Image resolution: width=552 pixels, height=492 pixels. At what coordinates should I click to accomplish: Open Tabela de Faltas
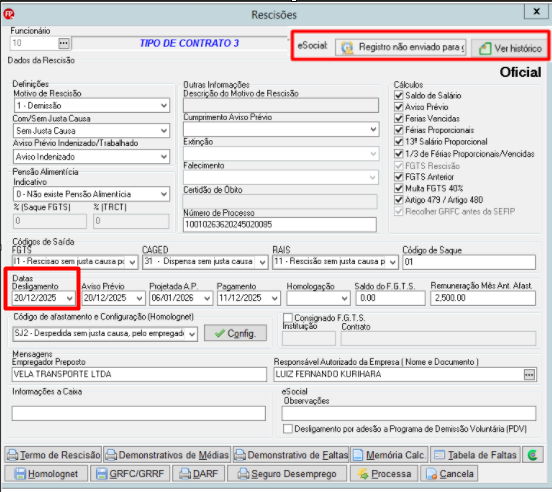[x=475, y=455]
